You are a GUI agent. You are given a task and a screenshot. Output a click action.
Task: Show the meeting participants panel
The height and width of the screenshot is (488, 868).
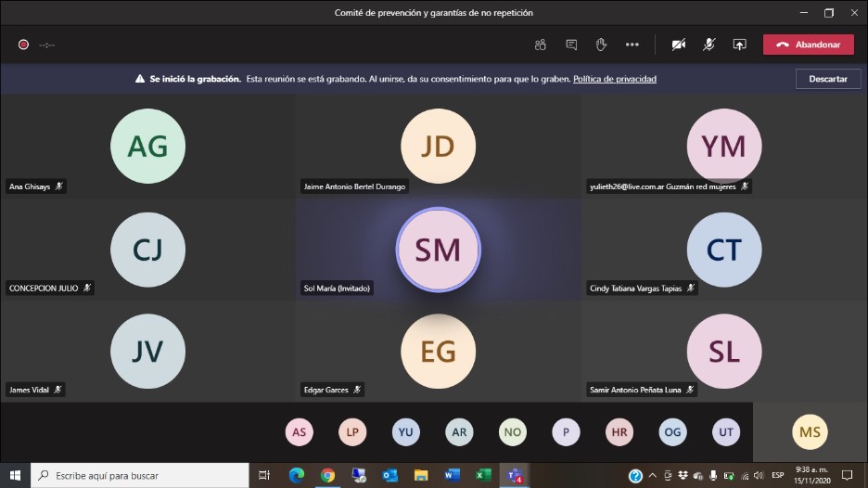[x=541, y=45]
